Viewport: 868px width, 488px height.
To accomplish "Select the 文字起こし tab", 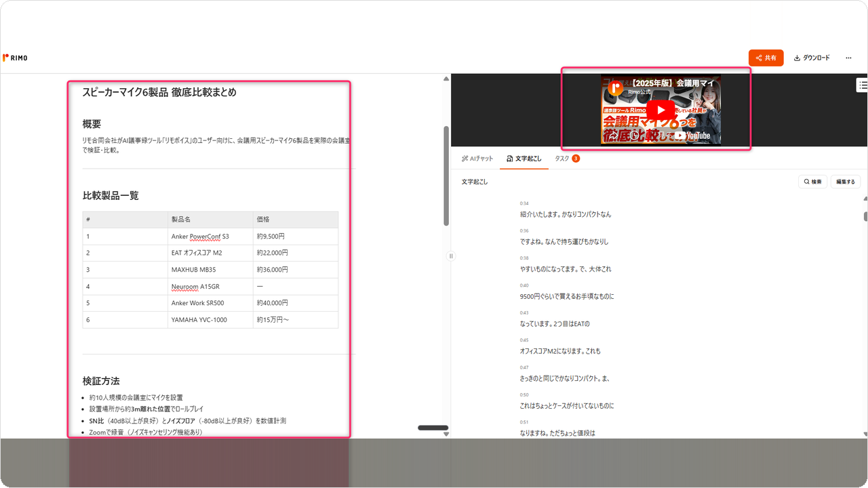I will [x=524, y=159].
